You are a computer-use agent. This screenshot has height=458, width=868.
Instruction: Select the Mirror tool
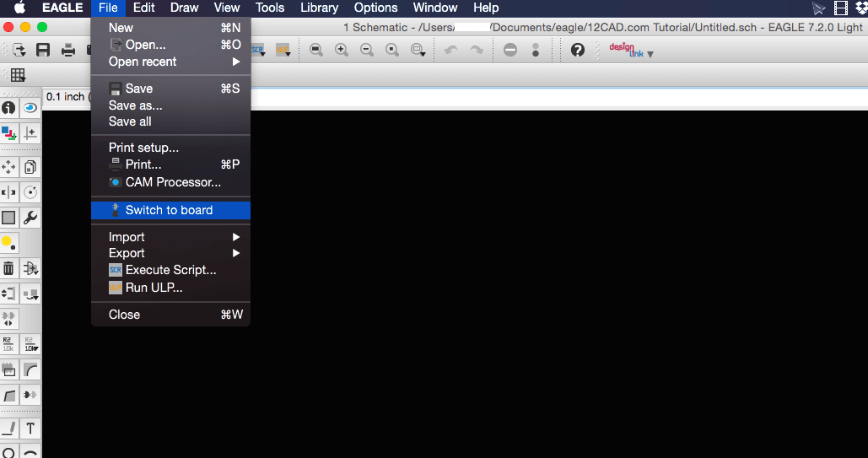click(8, 192)
